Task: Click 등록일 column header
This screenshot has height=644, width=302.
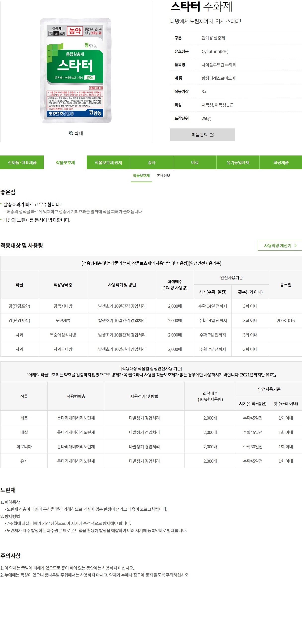Action: (x=285, y=285)
